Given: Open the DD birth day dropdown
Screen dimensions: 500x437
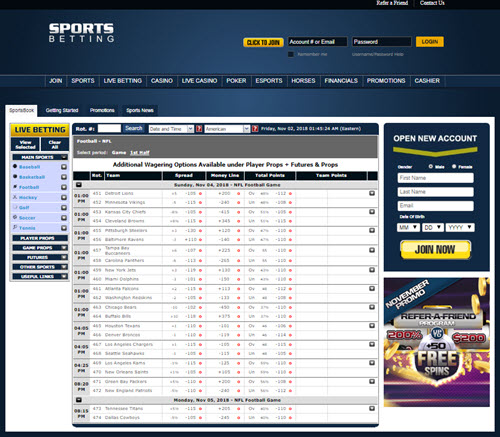Looking at the screenshot, I should tap(433, 227).
